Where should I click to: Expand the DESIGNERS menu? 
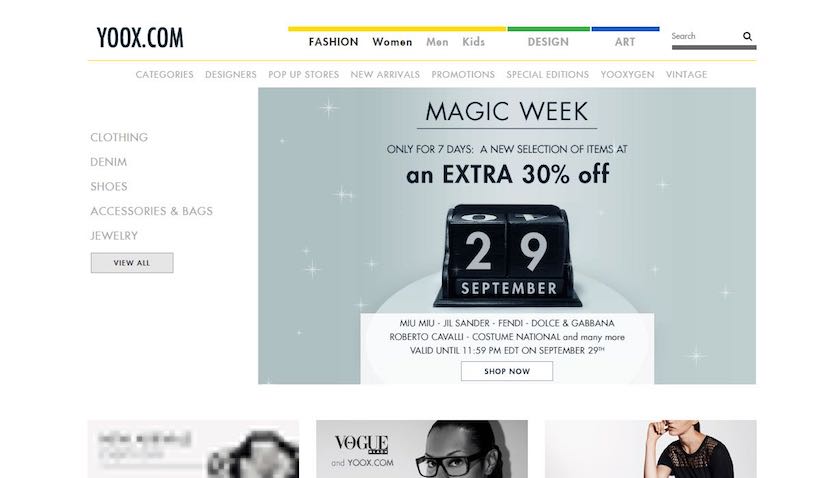click(231, 74)
